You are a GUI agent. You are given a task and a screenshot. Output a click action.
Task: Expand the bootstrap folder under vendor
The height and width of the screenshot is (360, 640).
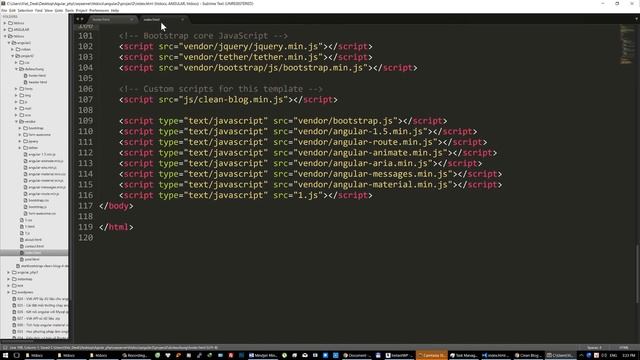tap(20, 128)
